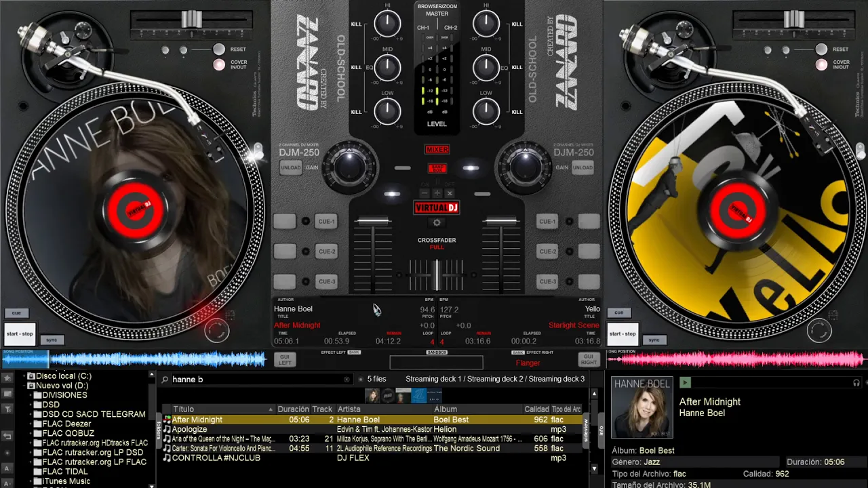
Task: Click the DIVISIONES folder icon
Action: pos(38,395)
